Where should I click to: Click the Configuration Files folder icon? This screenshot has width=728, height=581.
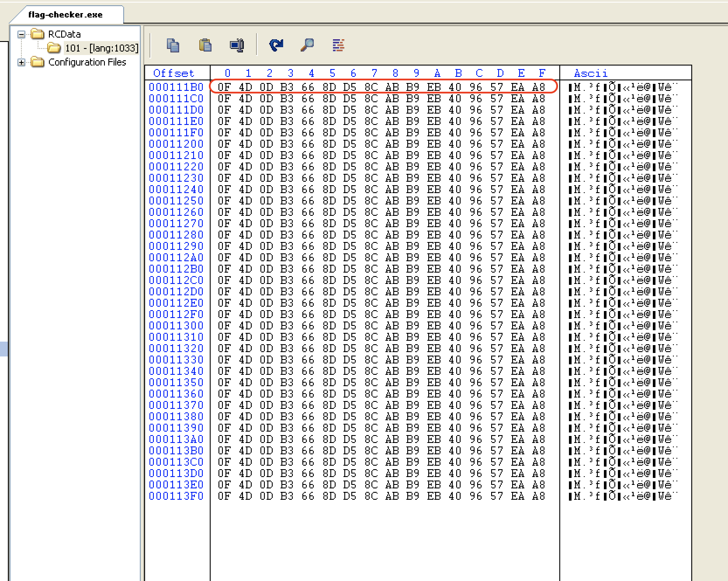(x=38, y=62)
